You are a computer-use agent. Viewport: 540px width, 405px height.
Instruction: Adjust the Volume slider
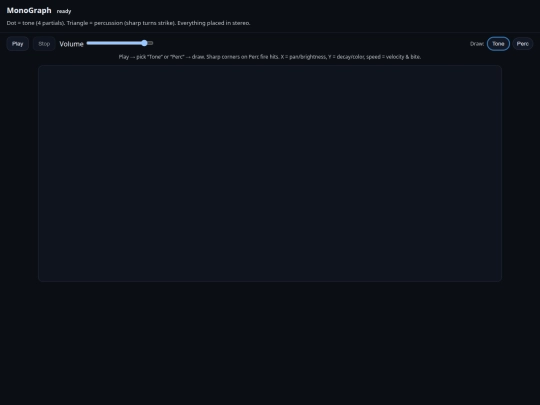[x=120, y=43]
